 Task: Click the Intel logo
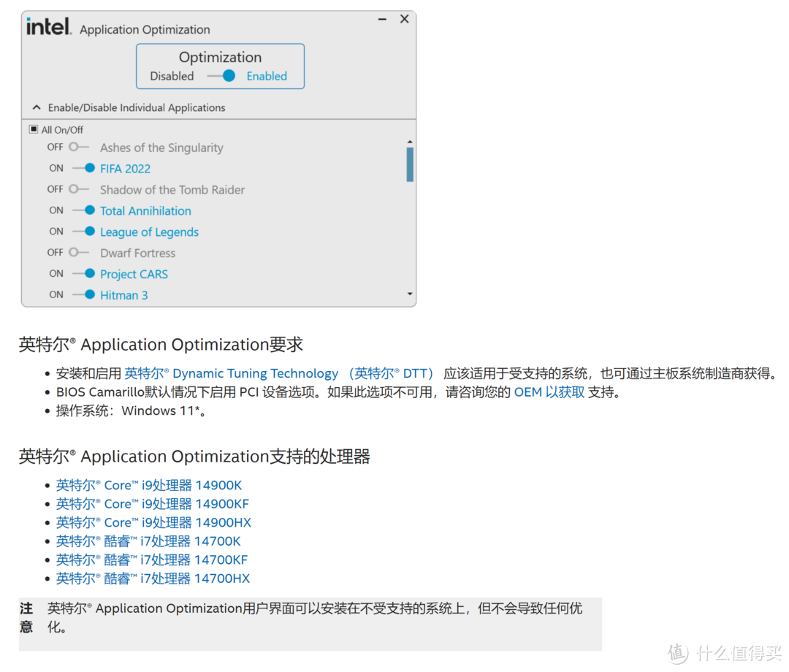tap(49, 26)
